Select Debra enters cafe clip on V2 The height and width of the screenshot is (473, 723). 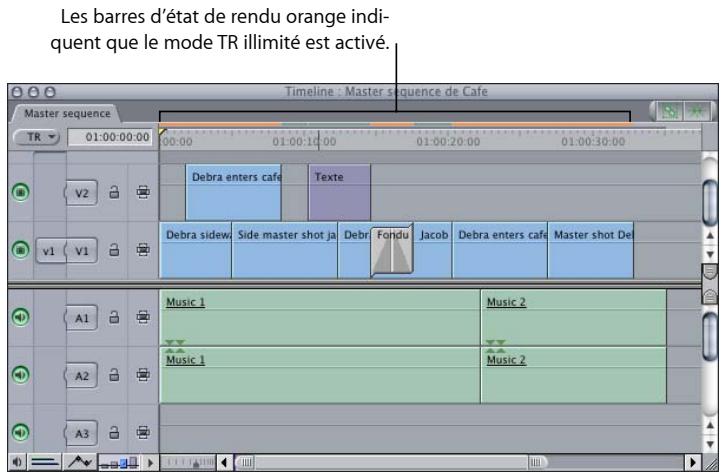click(x=233, y=193)
